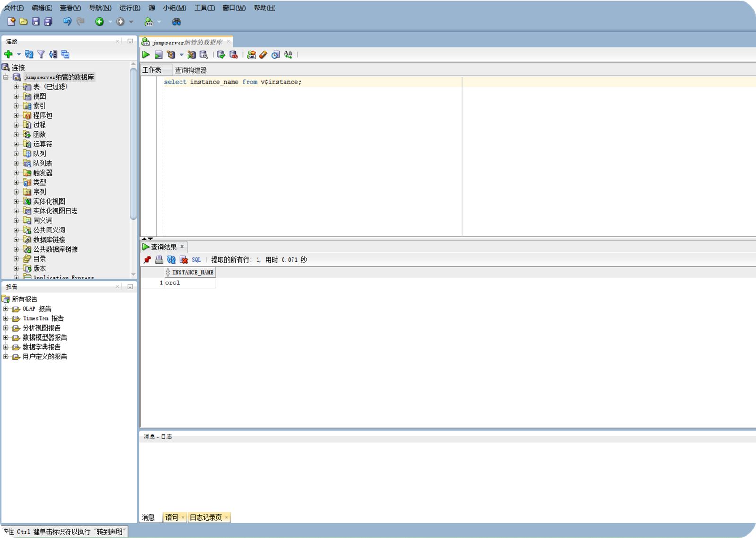756x538 pixels.
Task: Commit changes to the database
Action: 221,54
